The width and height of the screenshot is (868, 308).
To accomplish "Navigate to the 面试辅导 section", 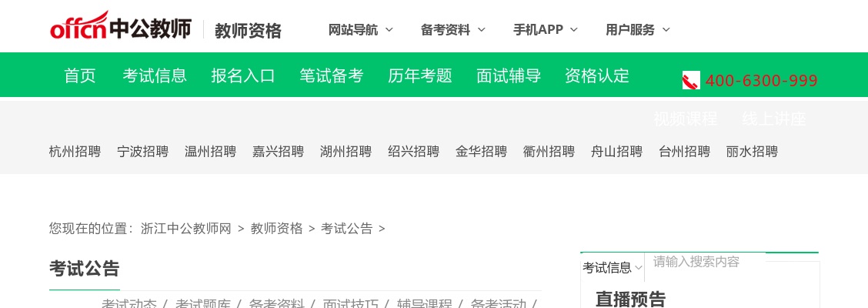I will [509, 75].
